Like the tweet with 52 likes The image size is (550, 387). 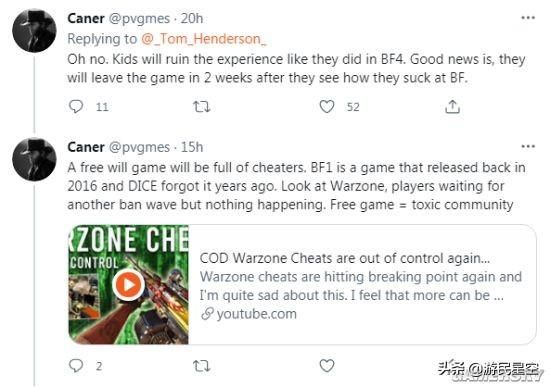327,106
